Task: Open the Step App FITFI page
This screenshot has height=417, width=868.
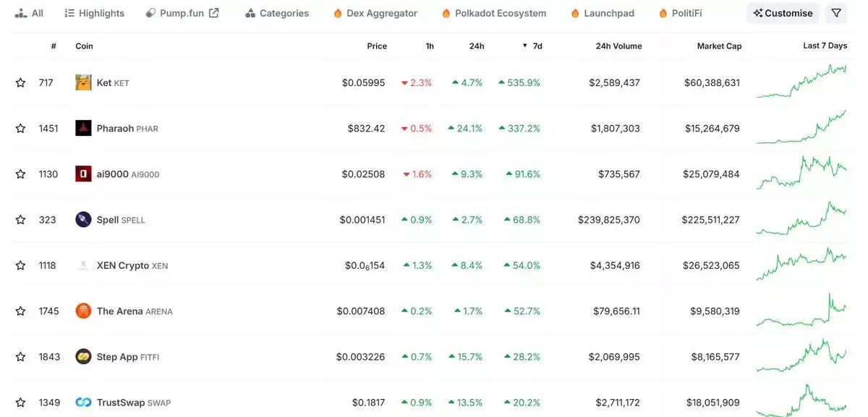Action: [x=128, y=357]
